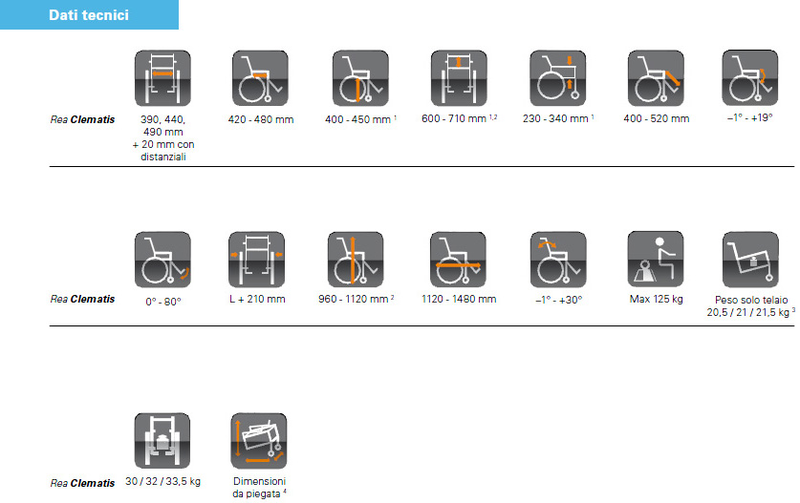800x503 pixels.
Task: Click the max user weight icon
Action: point(656,259)
